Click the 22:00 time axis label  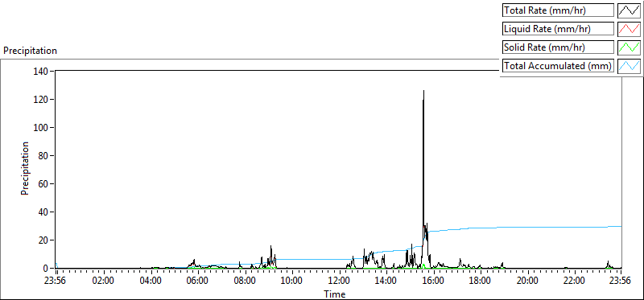pos(574,281)
